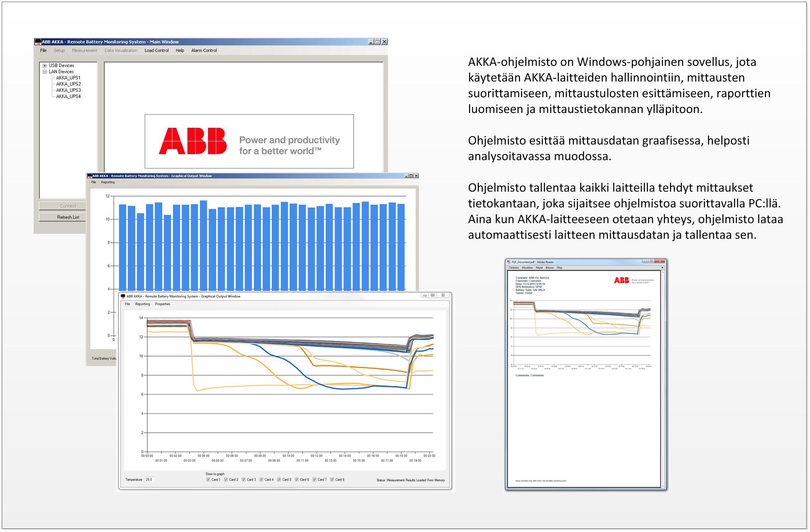Uncheck Card 4 checkbox
Viewport: 810px width, 532px height.
tap(261, 480)
